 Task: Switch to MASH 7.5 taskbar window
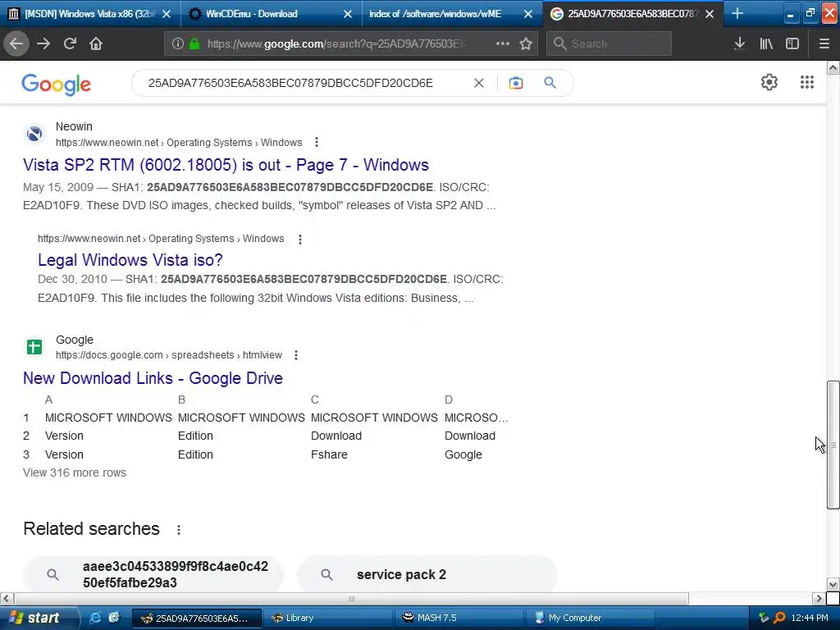click(459, 618)
